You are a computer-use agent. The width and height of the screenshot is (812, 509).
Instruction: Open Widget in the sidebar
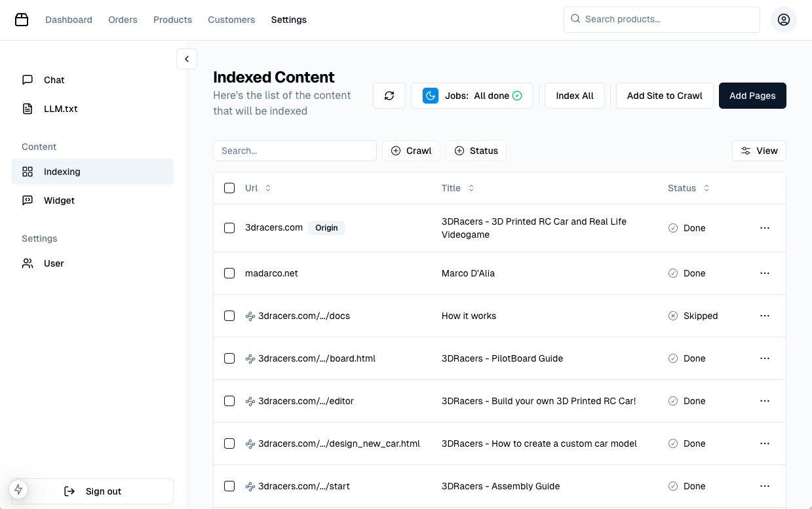coord(59,200)
